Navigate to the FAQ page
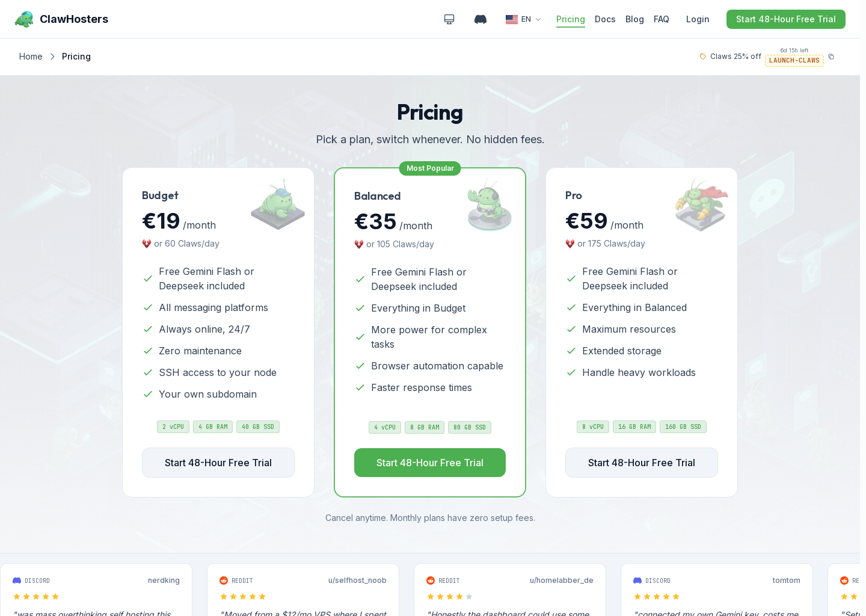 (x=662, y=19)
